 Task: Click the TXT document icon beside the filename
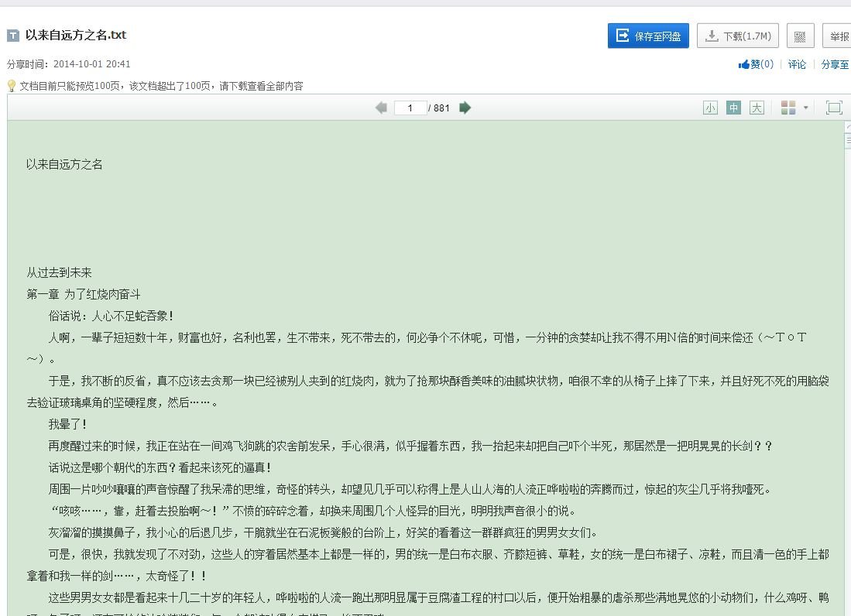click(13, 35)
